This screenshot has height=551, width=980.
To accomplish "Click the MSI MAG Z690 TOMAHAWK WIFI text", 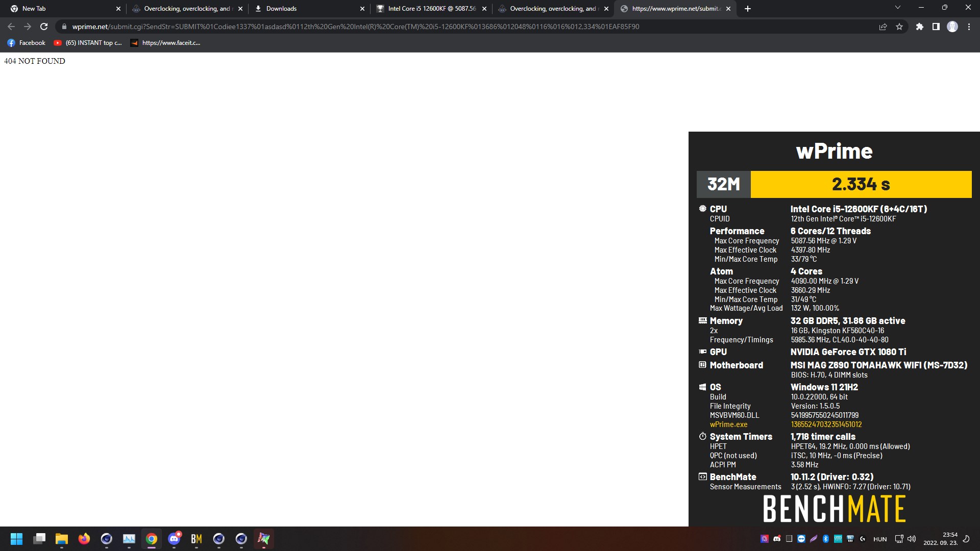I will pos(879,365).
